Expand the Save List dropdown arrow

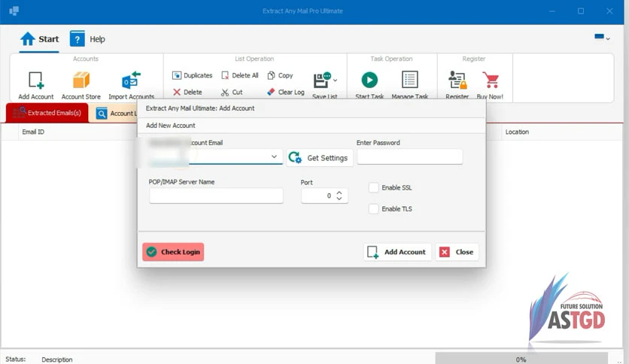pyautogui.click(x=336, y=80)
